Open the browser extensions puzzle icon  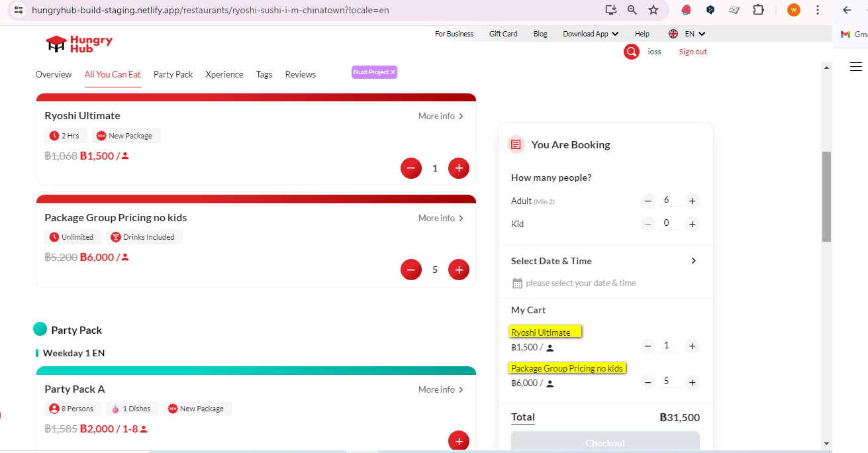coord(758,10)
